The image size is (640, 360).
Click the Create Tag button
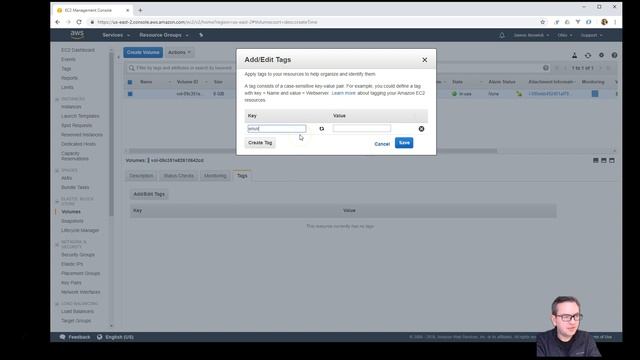click(260, 143)
